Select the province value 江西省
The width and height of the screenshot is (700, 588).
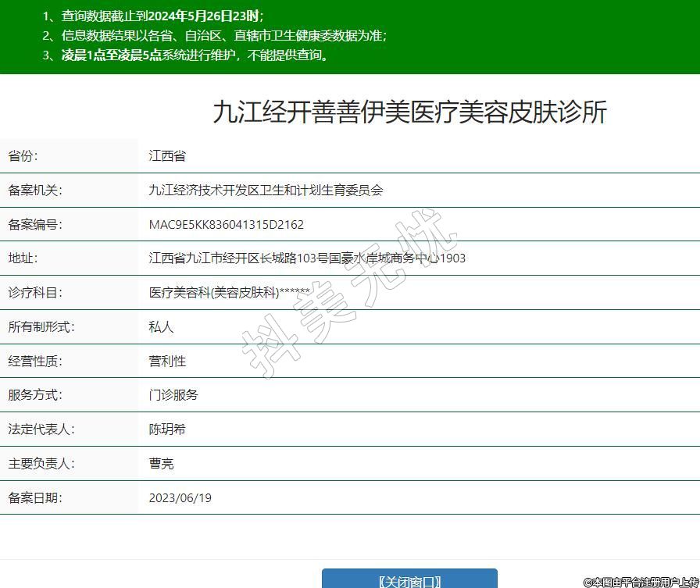167,156
